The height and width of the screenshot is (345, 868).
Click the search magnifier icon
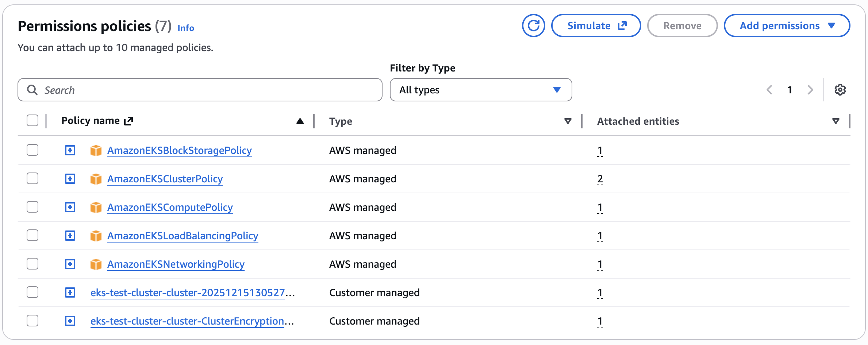[x=32, y=90]
